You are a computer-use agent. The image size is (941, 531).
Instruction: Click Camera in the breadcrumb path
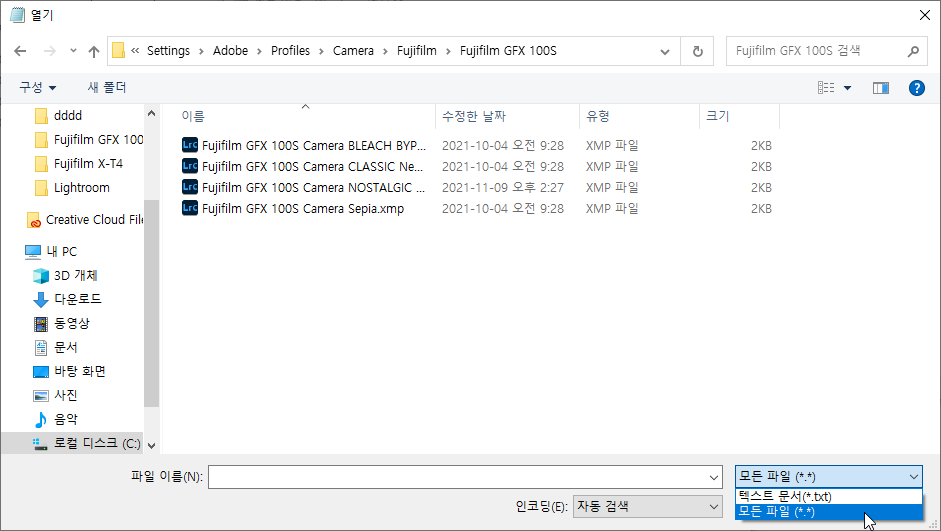[353, 51]
